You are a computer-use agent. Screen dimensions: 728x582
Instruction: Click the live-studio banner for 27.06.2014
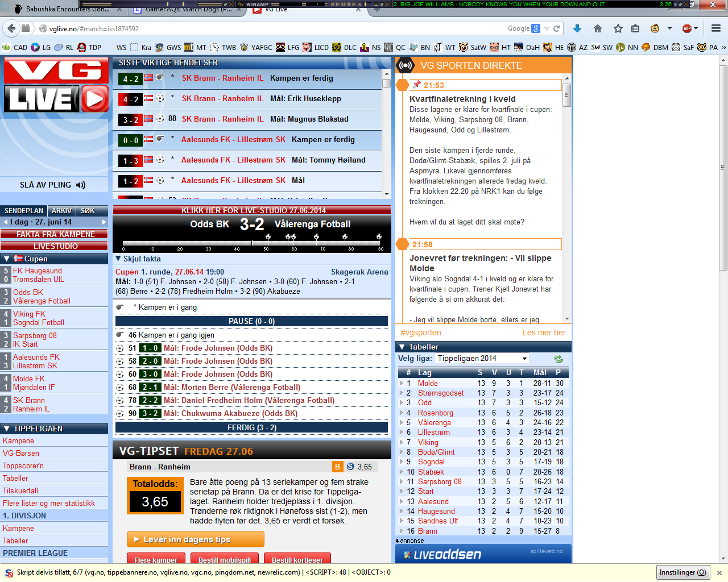tap(252, 210)
